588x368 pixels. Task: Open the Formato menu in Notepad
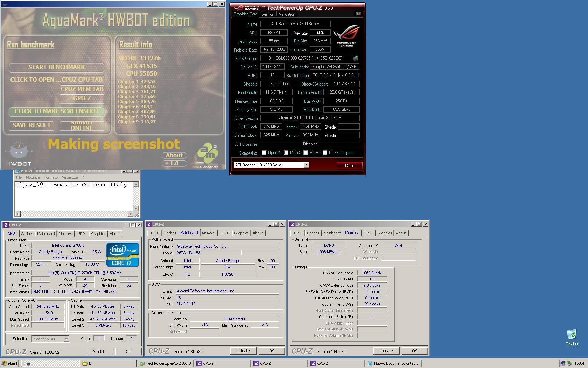[51, 177]
